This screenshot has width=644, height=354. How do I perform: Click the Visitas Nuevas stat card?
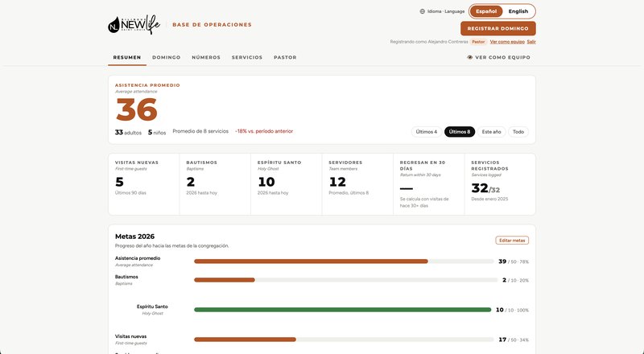[x=144, y=184]
